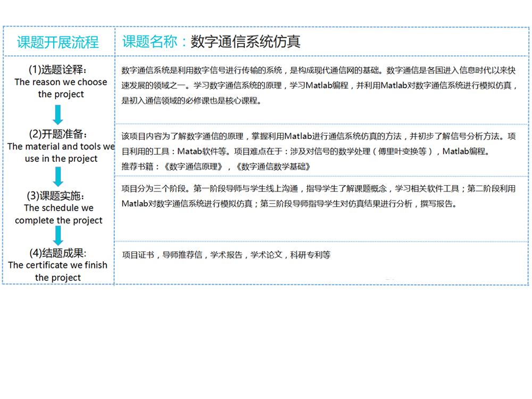
Task: Click the heading 课题开展流程
Action: (x=57, y=43)
